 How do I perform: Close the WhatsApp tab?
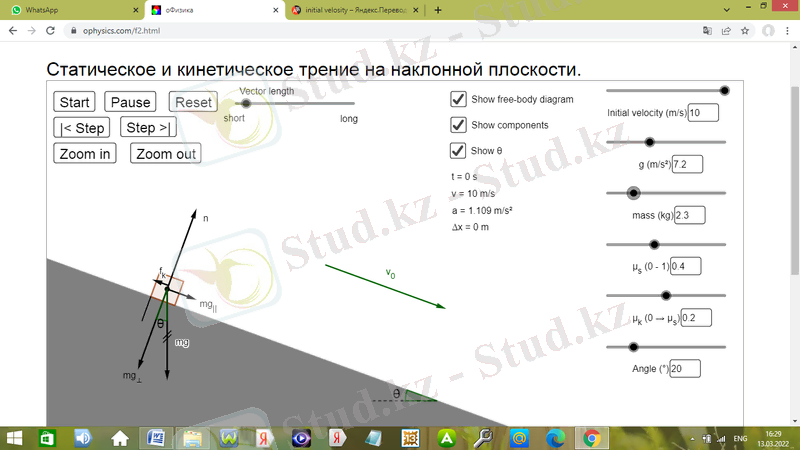[136, 10]
